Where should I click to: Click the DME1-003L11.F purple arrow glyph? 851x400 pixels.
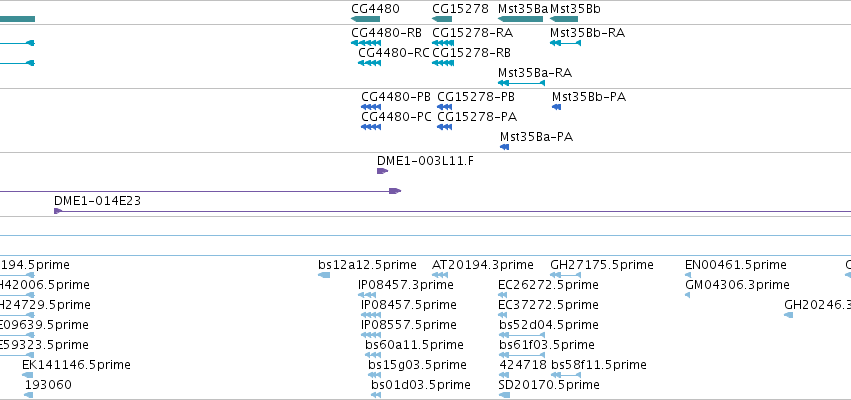383,171
